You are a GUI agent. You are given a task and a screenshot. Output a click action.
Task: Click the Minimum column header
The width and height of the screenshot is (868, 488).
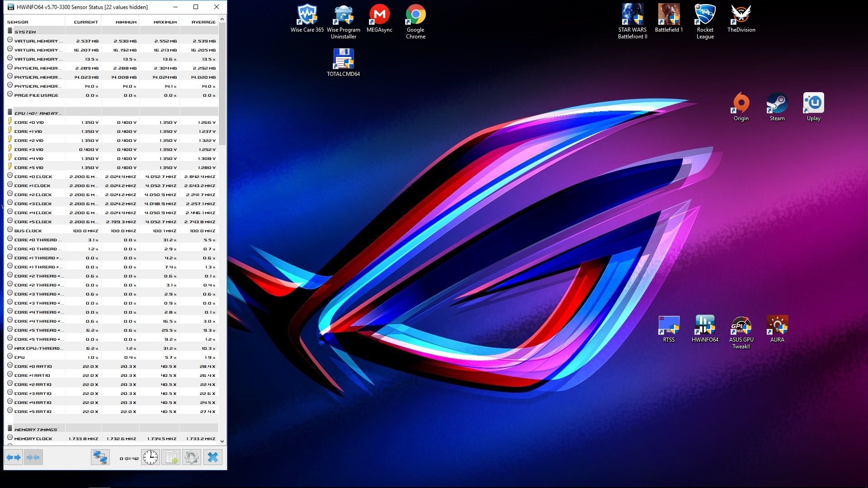pyautogui.click(x=120, y=22)
